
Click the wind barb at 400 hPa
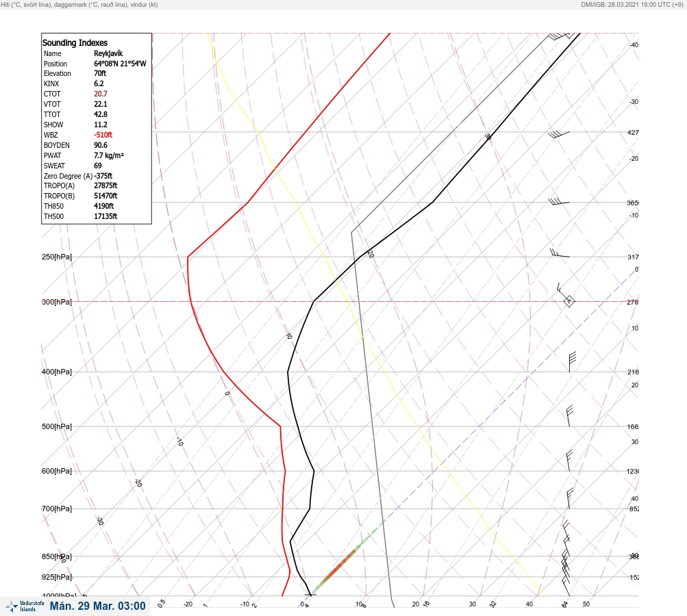point(572,362)
